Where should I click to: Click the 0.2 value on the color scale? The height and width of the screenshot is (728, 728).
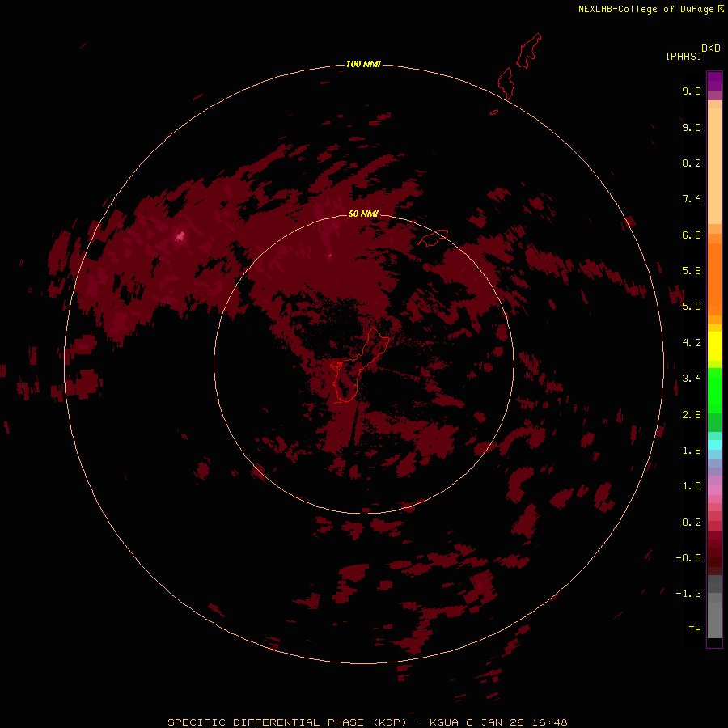692,523
